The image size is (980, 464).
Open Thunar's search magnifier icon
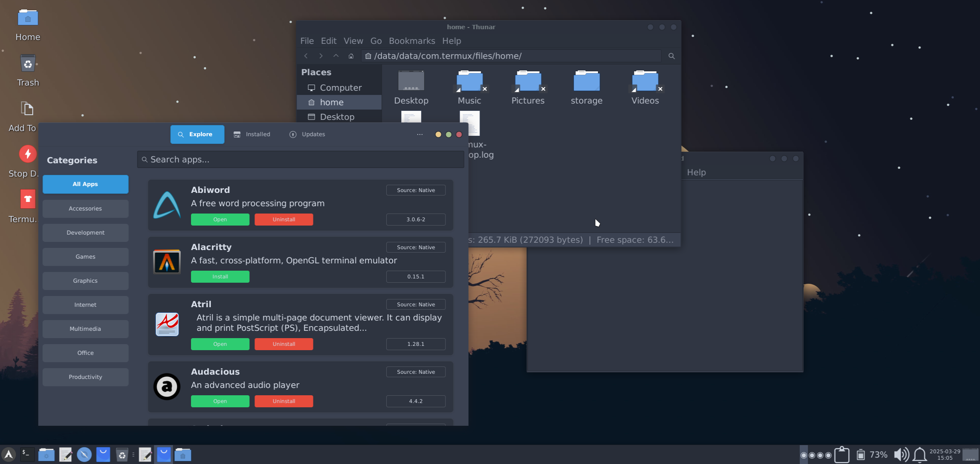pos(671,56)
